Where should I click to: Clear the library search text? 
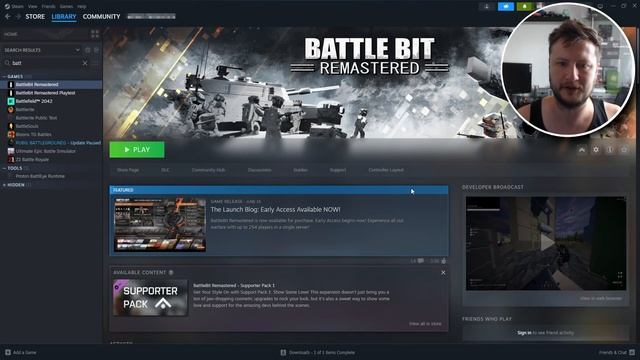[85, 63]
